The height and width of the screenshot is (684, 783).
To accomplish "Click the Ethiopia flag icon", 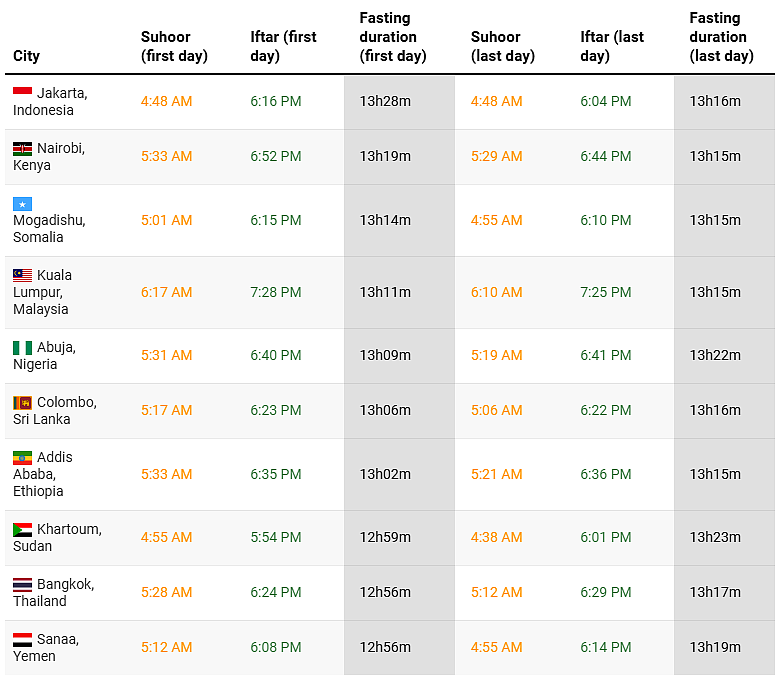I will [x=22, y=457].
